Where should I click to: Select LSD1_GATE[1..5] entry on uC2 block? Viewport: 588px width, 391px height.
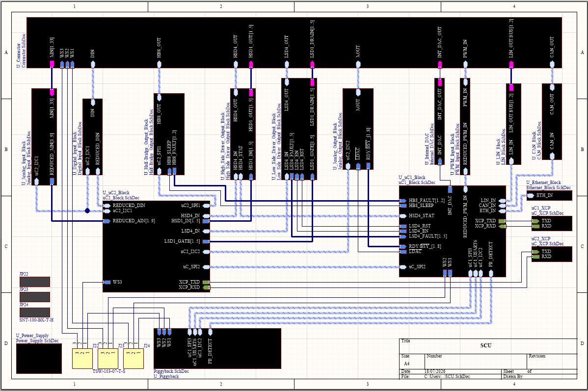coord(187,241)
